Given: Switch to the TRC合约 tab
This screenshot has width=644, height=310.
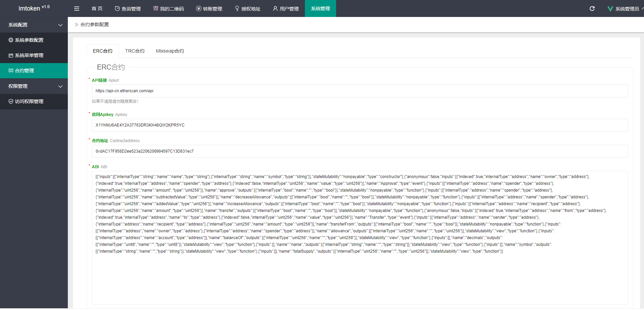Looking at the screenshot, I should coord(135,51).
